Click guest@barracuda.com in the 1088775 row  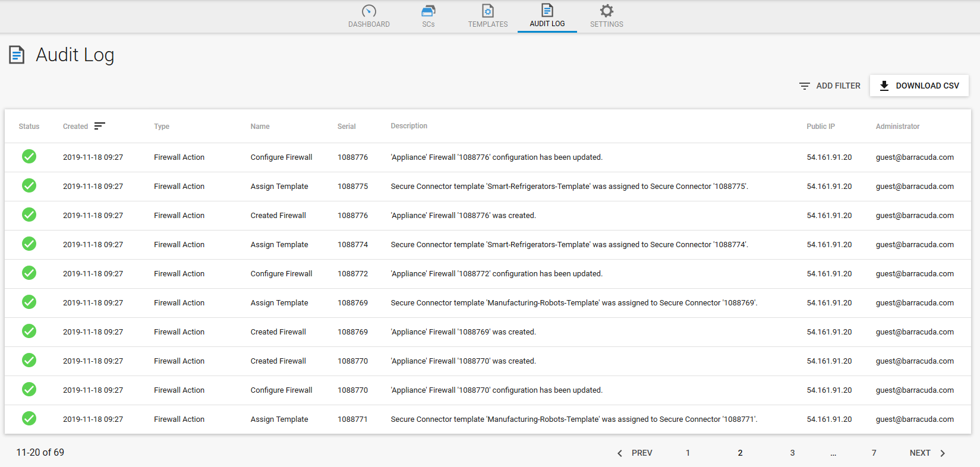coord(915,187)
